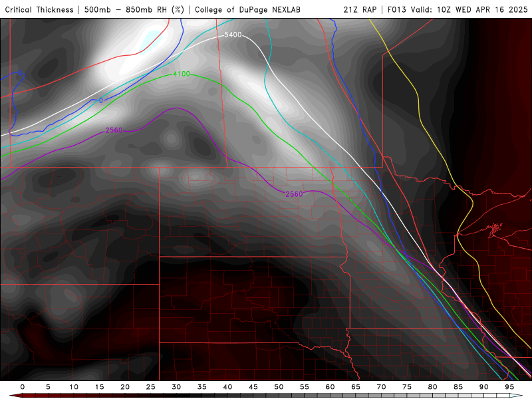Click the '21Z RAP' model run text
532x399 pixels.
[360, 9]
